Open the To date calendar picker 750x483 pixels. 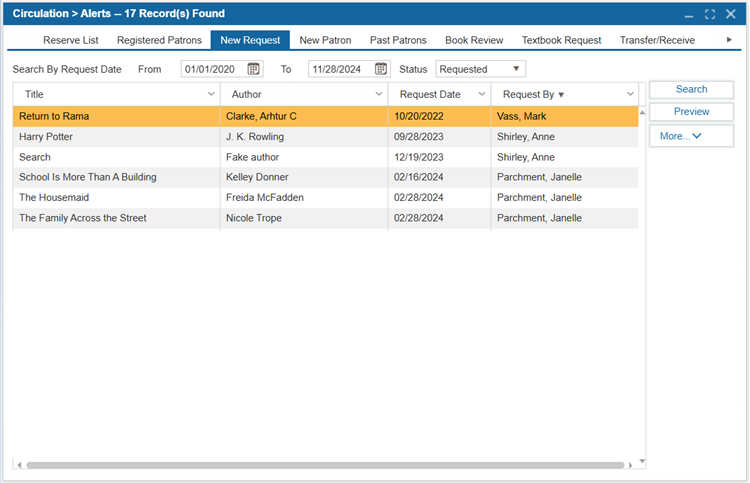(381, 69)
